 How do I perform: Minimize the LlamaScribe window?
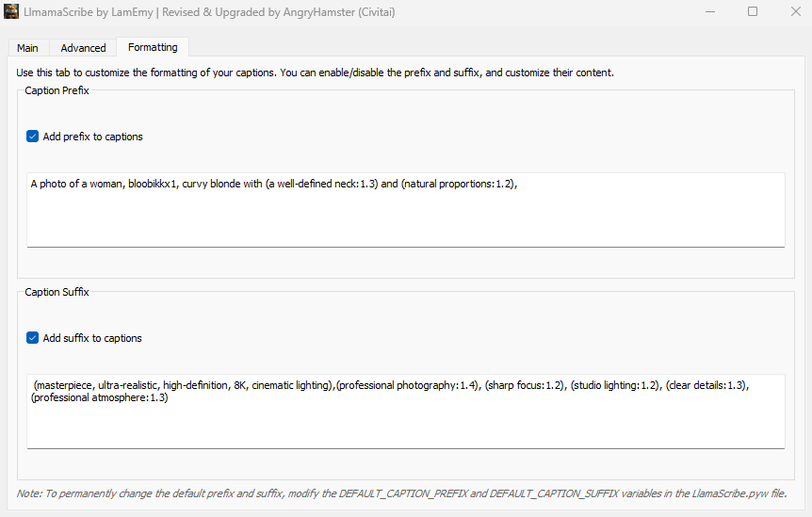coord(708,11)
